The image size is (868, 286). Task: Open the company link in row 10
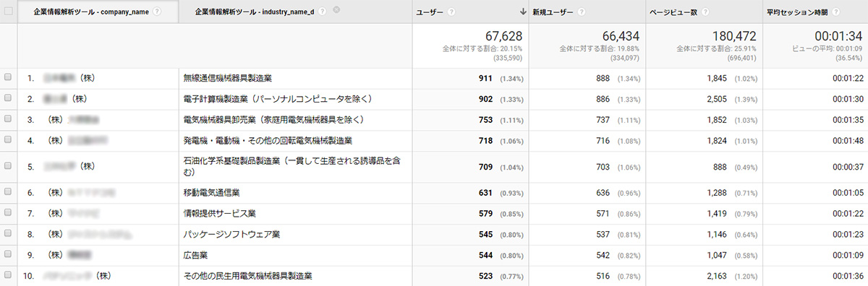tap(77, 276)
